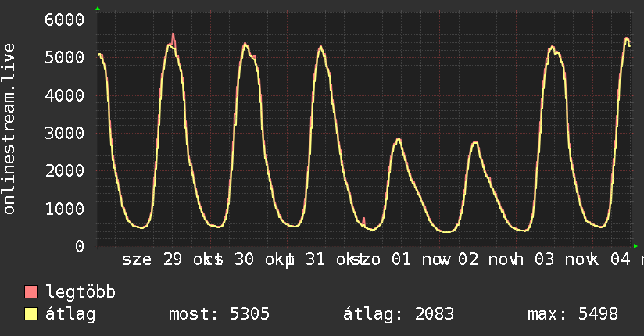Image resolution: width=644 pixels, height=336 pixels.
Task: Click the max: 5498 statistic
Action: [x=573, y=314]
